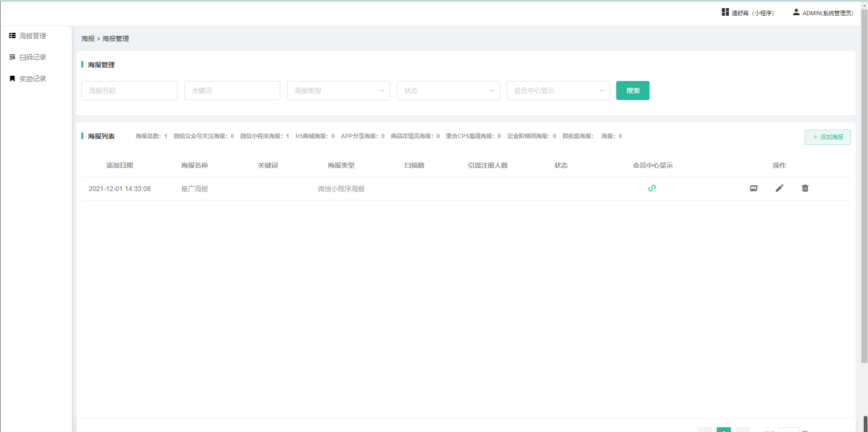
Task: Click the 海报类型 column header
Action: (x=341, y=165)
